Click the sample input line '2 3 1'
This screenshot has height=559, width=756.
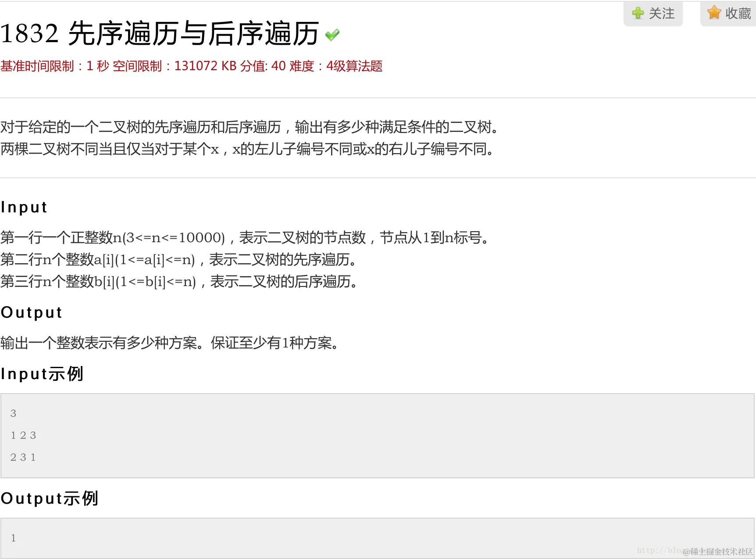23,457
